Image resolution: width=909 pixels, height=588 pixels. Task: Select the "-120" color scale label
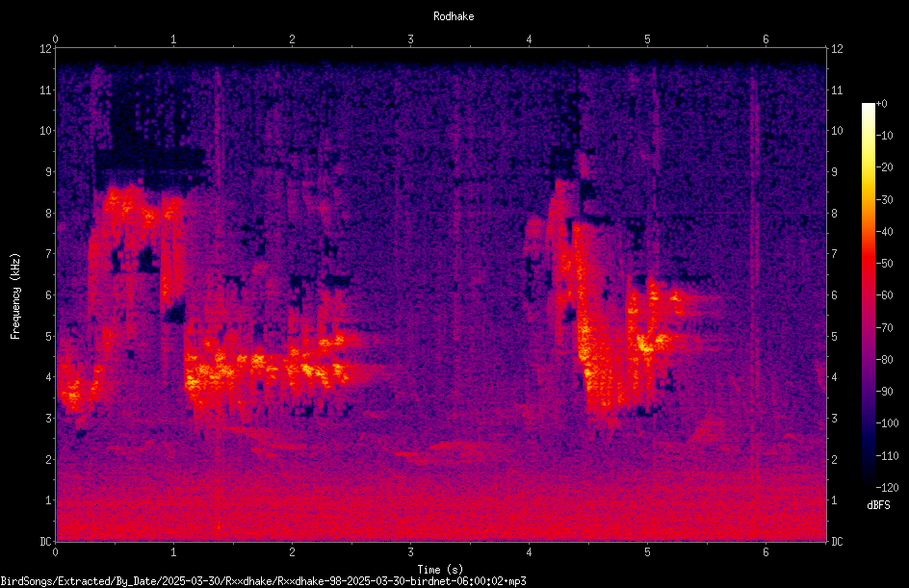pos(888,488)
